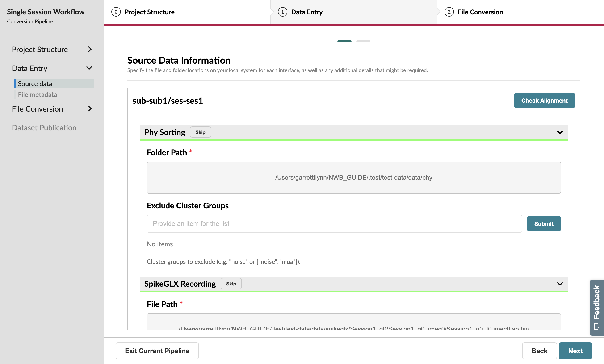Image resolution: width=604 pixels, height=364 pixels.
Task: Click the step 2 circle icon
Action: (x=449, y=12)
